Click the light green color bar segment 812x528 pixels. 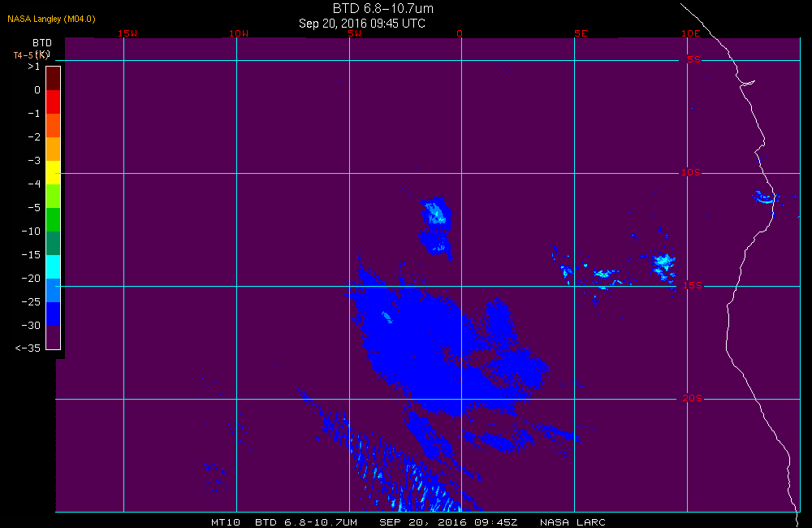click(x=54, y=197)
